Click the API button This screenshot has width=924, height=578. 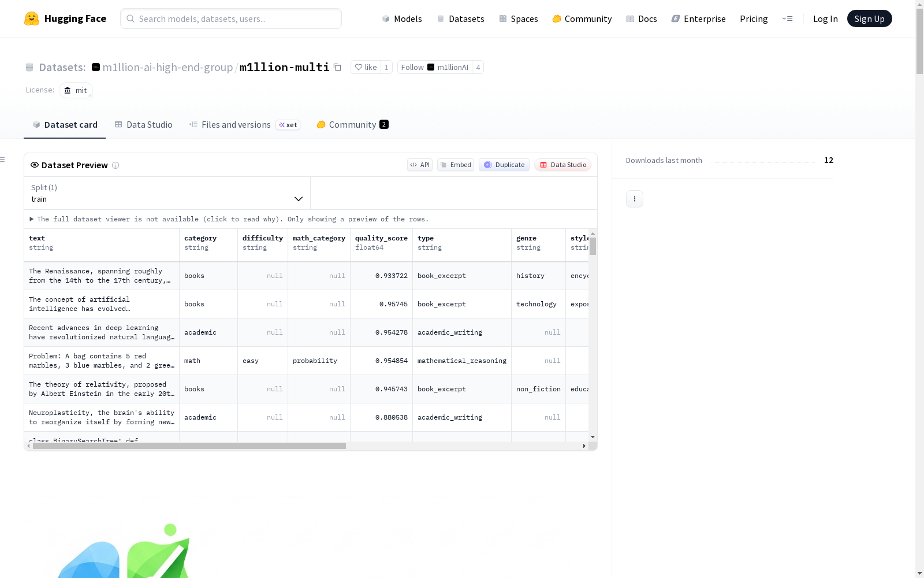[x=420, y=165]
